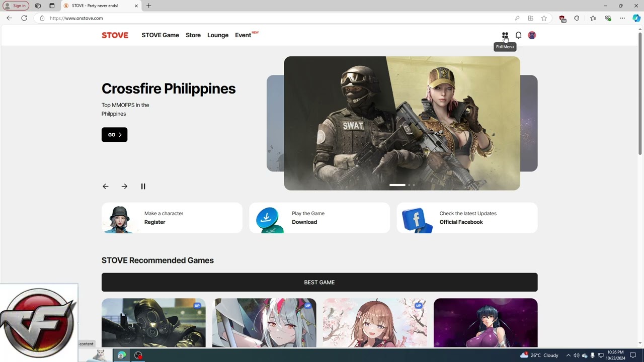The height and width of the screenshot is (362, 644).
Task: Open the STOVE Full Menu grid icon
Action: point(505,35)
